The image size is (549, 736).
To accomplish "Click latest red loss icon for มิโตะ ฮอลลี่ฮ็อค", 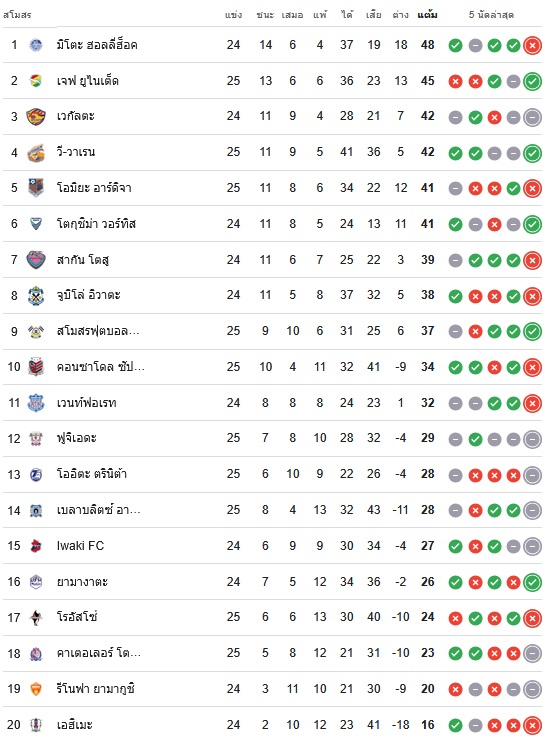I will coord(532,46).
